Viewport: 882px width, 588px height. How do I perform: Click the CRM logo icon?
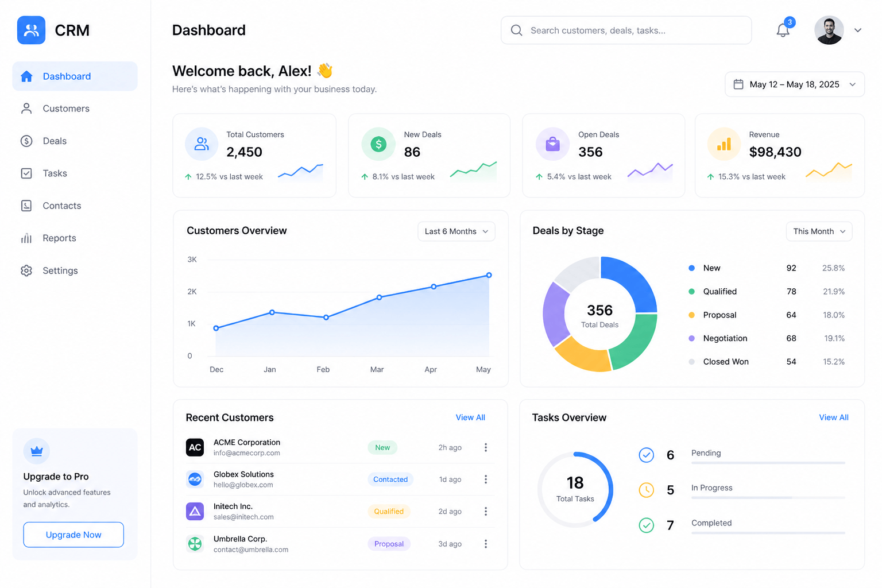tap(31, 30)
